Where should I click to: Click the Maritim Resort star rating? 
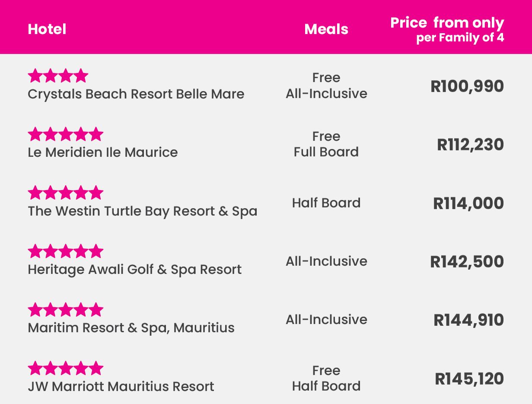tap(66, 310)
